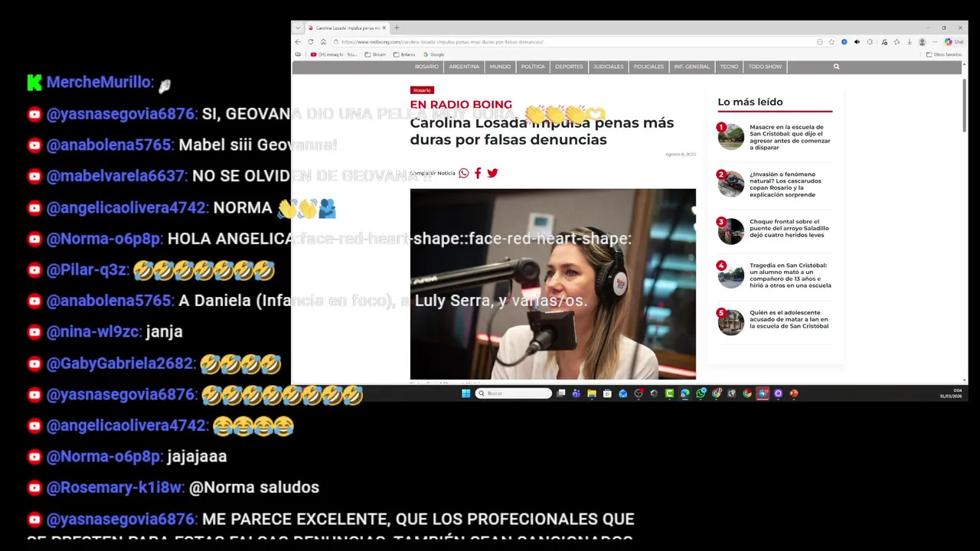This screenshot has width=980, height=551.
Task: Open 'Masacre en la escuela de San Cristóbal' story
Action: tap(790, 137)
